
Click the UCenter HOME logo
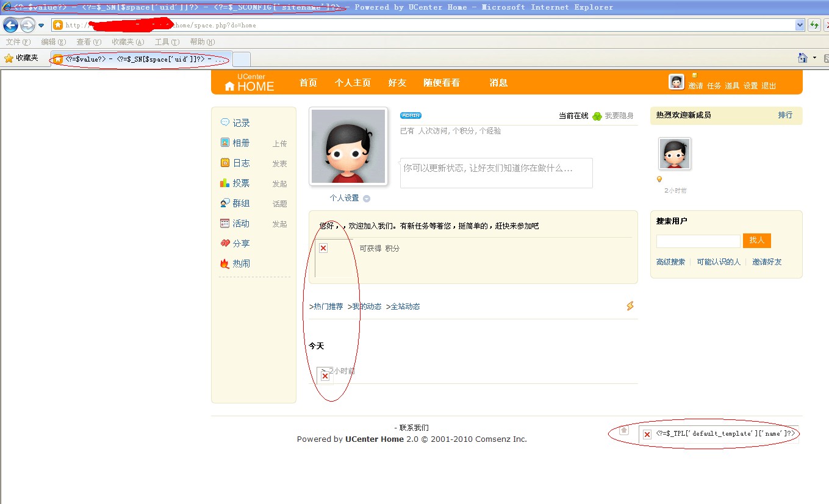point(249,83)
